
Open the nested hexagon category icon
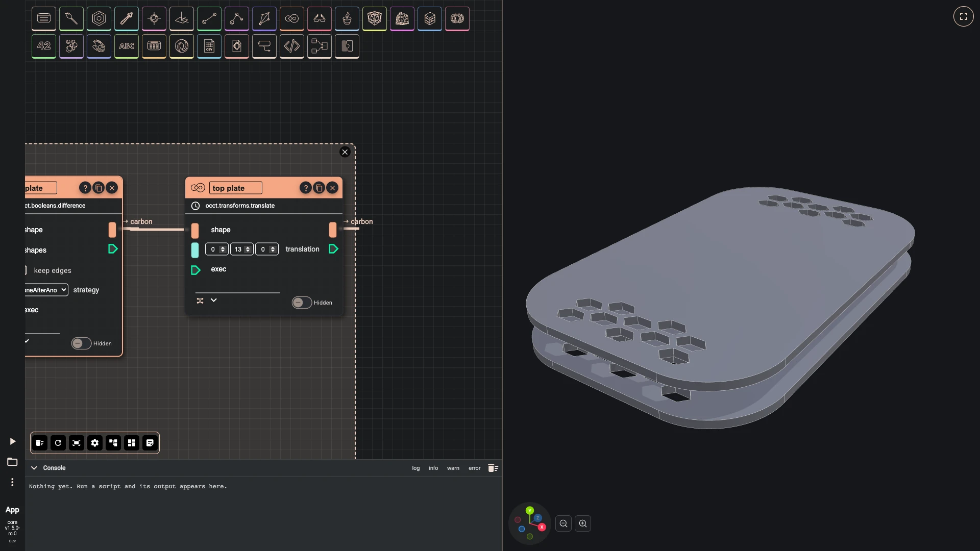click(99, 18)
